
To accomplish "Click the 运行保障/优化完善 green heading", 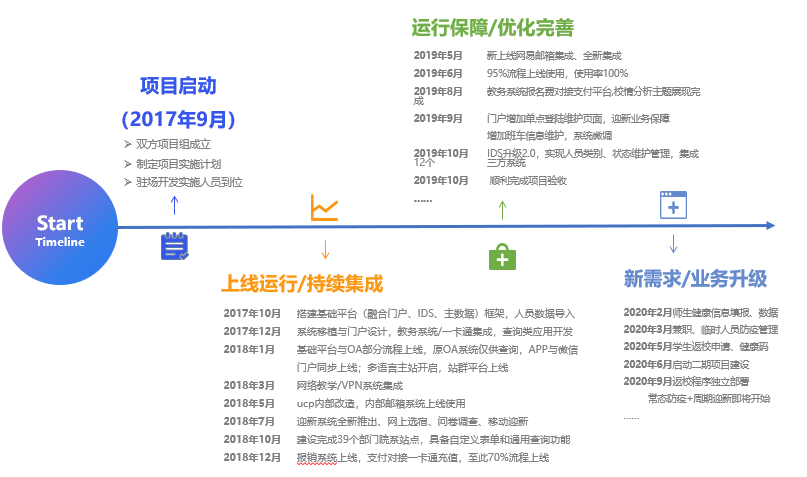I will point(493,25).
